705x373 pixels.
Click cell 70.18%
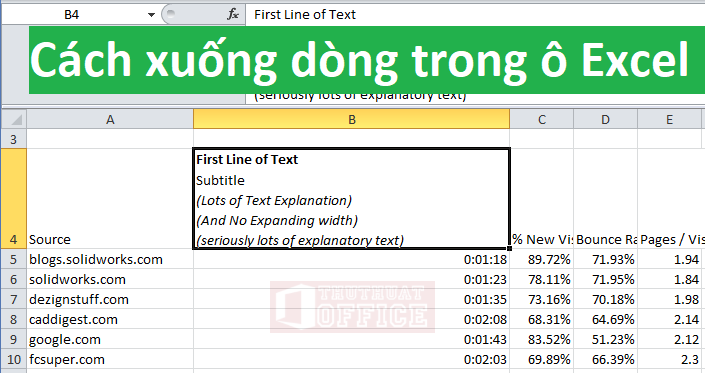(x=606, y=299)
